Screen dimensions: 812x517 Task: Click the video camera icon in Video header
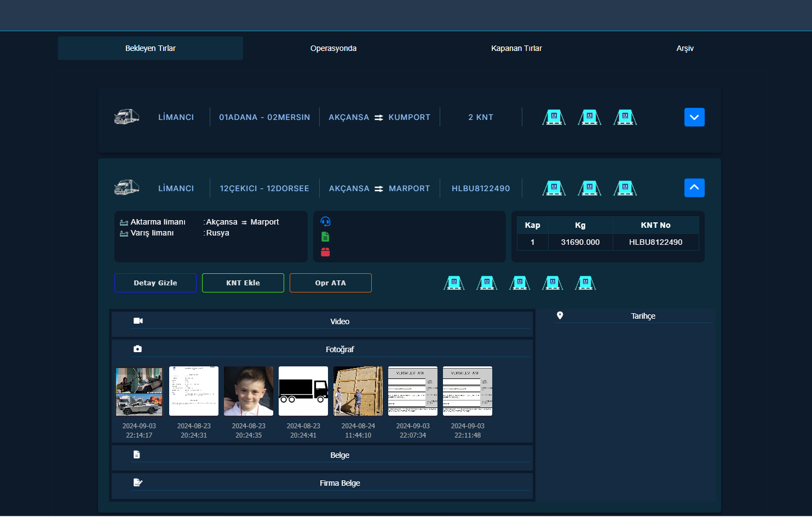[x=138, y=321]
